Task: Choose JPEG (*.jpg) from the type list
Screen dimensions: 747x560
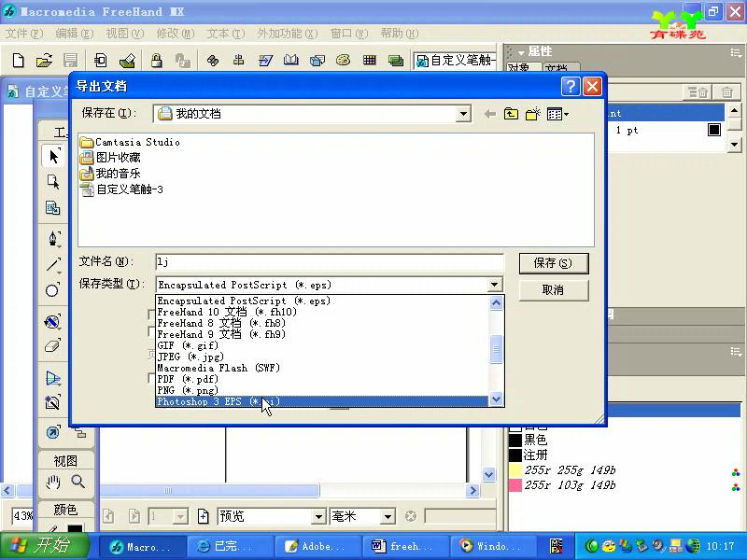Action: click(322, 357)
